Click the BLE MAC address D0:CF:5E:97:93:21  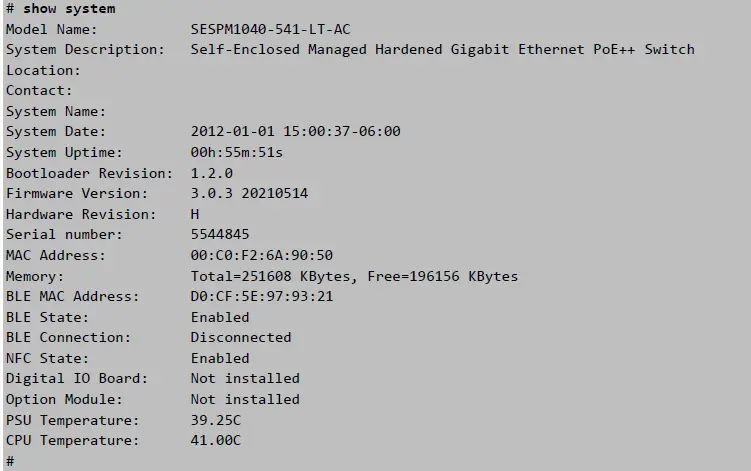261,297
